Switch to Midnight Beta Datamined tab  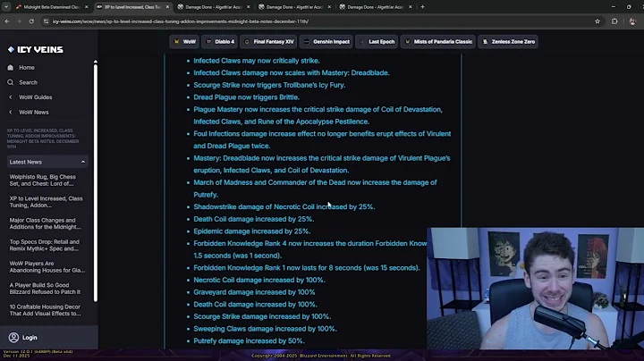click(x=51, y=7)
